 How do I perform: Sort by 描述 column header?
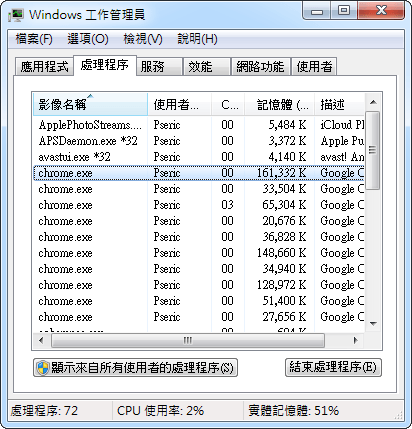click(x=339, y=104)
